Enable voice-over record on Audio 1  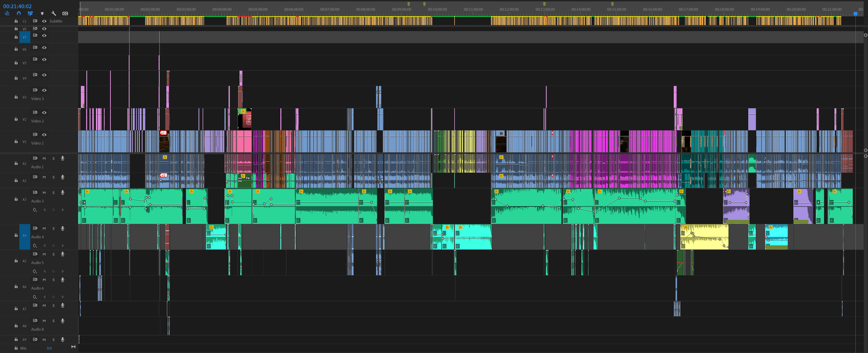pyautogui.click(x=63, y=158)
